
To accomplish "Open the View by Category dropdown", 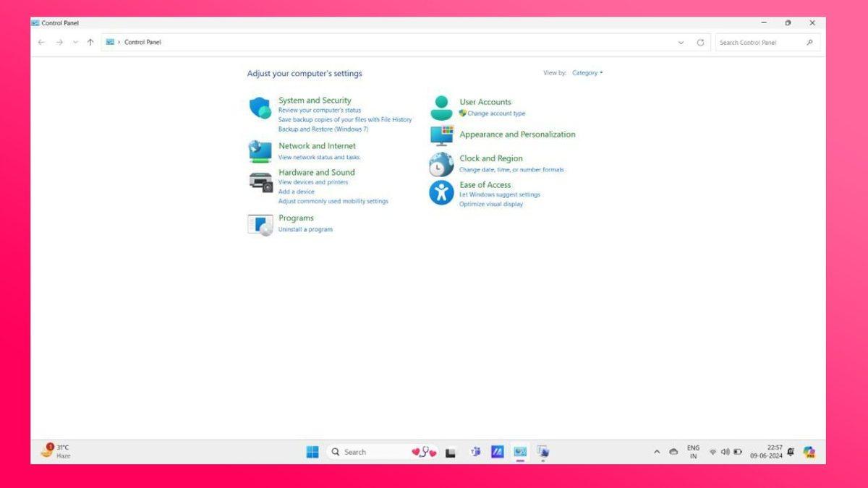I will (x=587, y=72).
